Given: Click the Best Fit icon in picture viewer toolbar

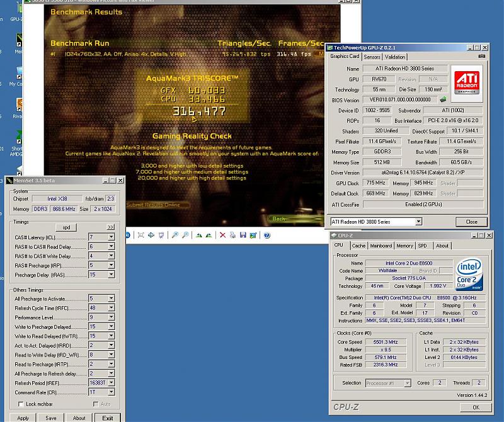Looking at the screenshot, I should 140,236.
